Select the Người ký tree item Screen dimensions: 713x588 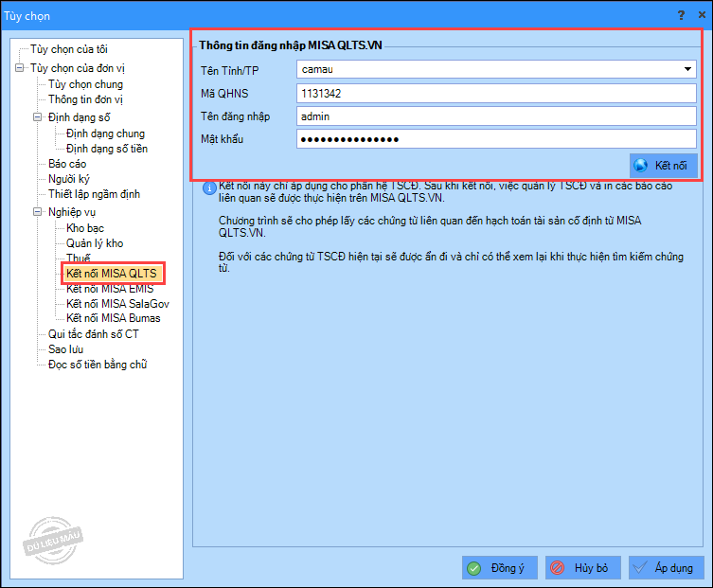pyautogui.click(x=69, y=179)
